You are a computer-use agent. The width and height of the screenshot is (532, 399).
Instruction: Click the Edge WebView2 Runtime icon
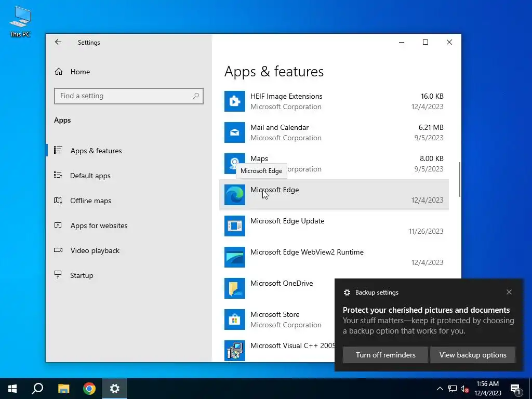pos(234,257)
